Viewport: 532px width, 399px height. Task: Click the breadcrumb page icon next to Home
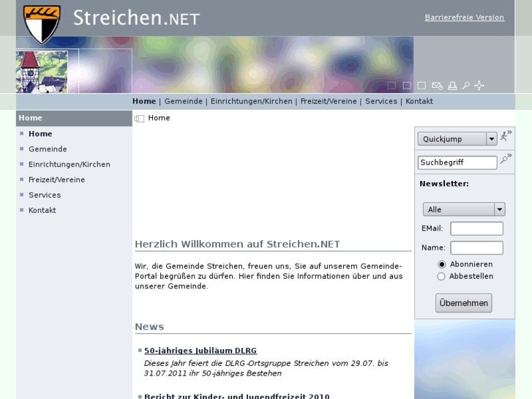coord(139,119)
